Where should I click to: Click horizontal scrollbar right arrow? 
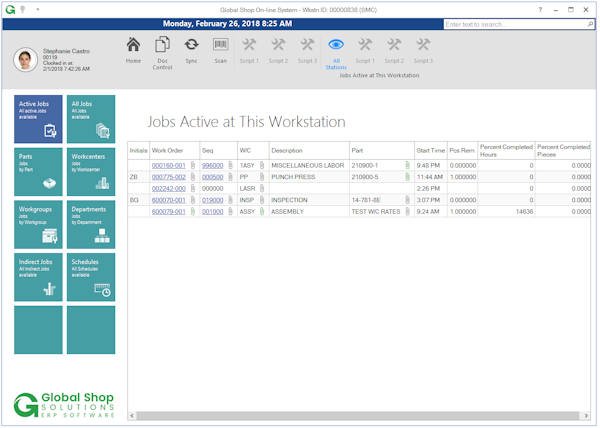point(586,415)
